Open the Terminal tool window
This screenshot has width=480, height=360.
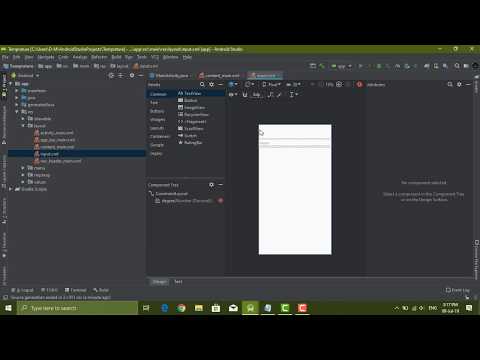pyautogui.click(x=76, y=290)
